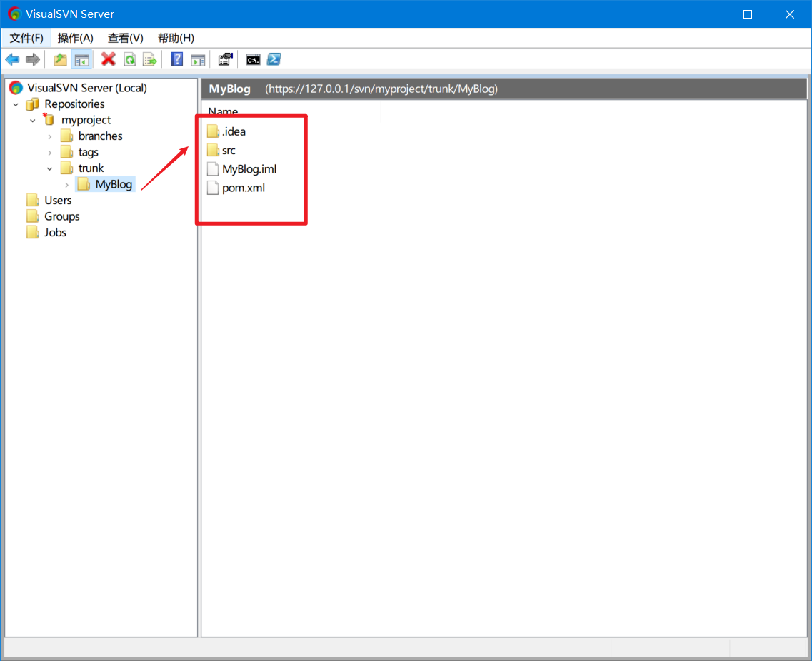
Task: Select VisualSVN Server (Local) root node
Action: click(87, 88)
